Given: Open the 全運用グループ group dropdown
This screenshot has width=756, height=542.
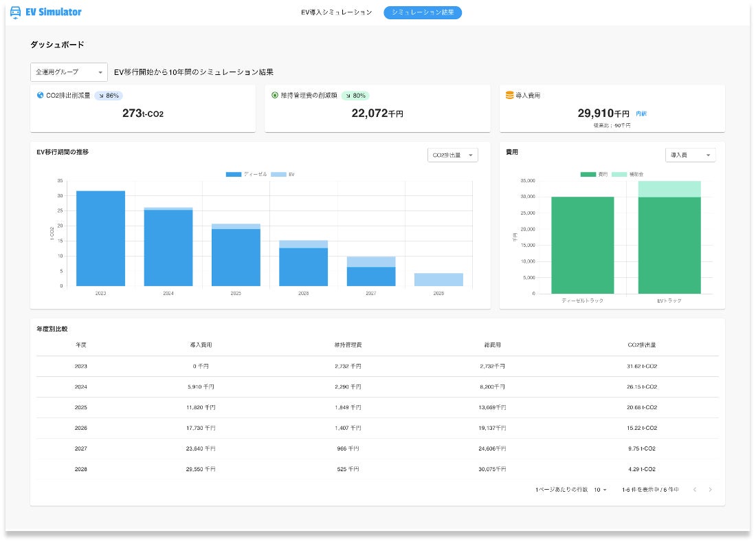Looking at the screenshot, I should pos(69,72).
